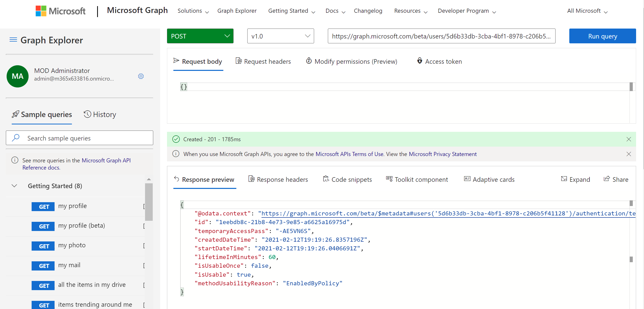
Task: Open the POST method dropdown
Action: pyautogui.click(x=200, y=36)
